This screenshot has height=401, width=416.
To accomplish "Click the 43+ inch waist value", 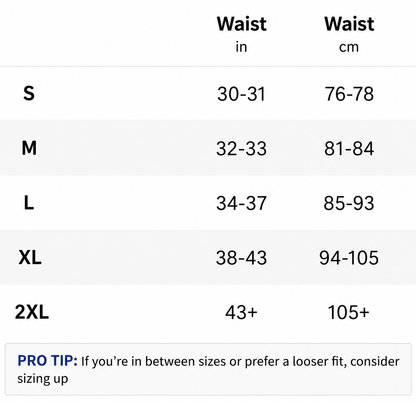I will (x=241, y=312).
